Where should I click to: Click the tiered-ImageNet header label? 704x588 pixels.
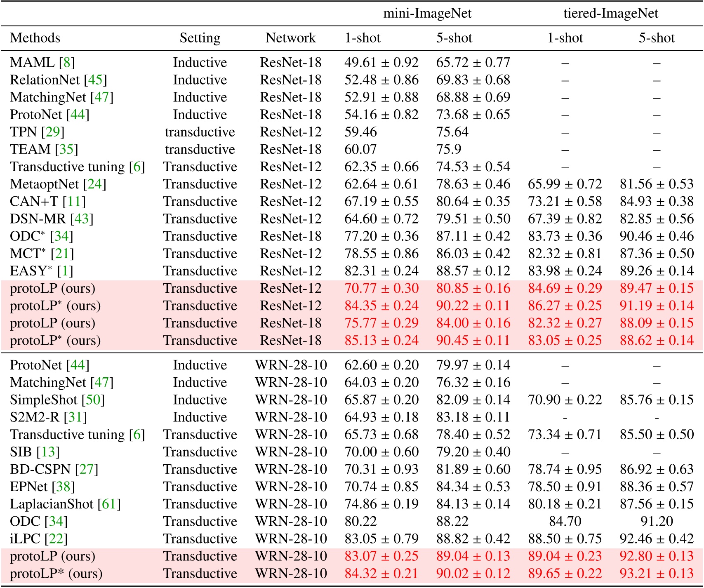tap(610, 14)
